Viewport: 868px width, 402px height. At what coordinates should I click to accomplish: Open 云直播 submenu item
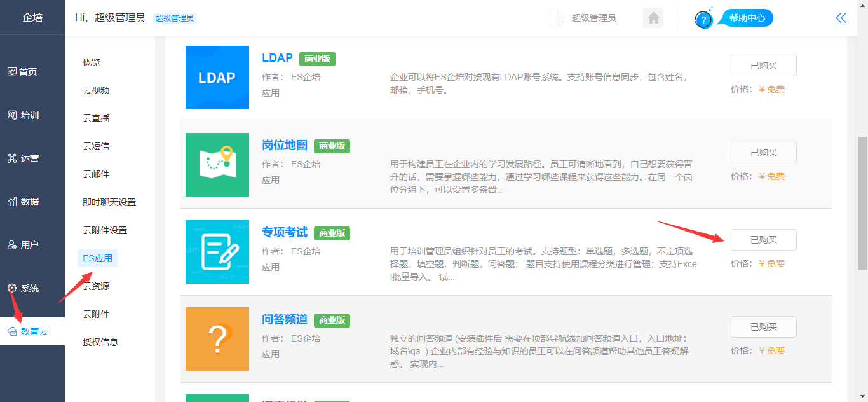96,118
